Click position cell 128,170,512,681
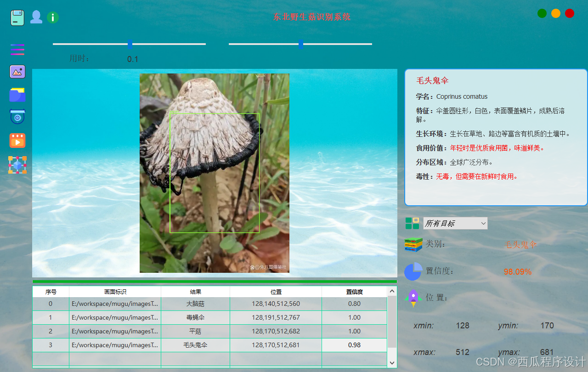 pos(276,345)
